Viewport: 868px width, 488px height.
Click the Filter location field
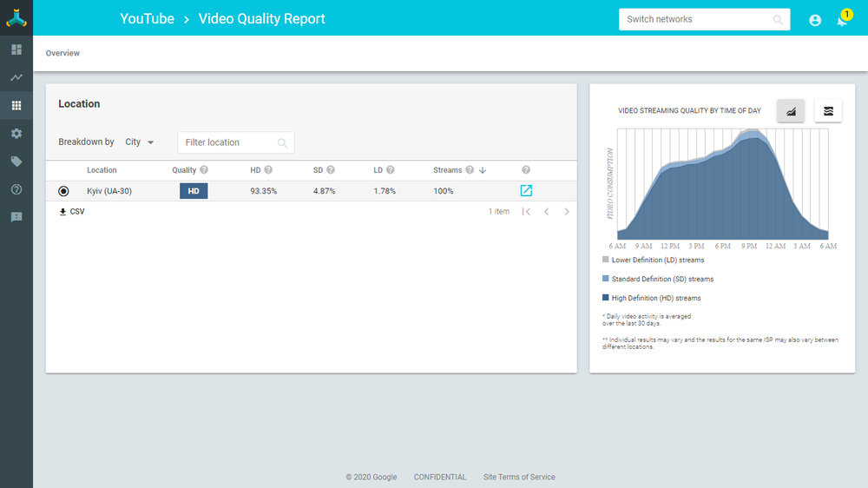point(229,142)
